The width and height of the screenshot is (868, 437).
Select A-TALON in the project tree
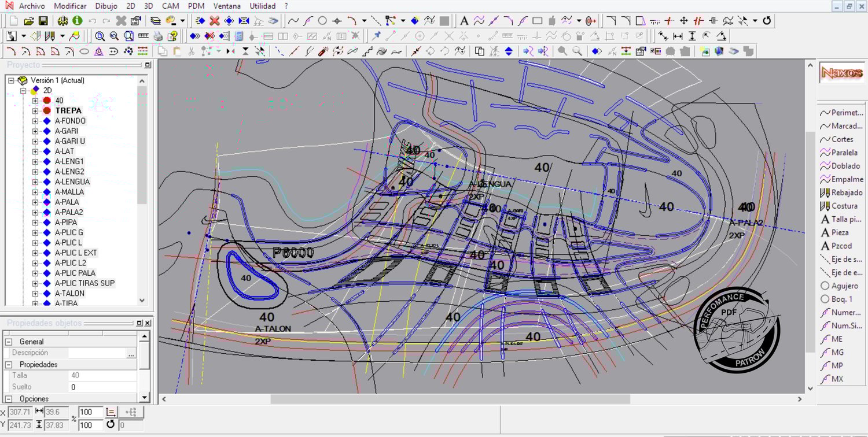click(69, 293)
